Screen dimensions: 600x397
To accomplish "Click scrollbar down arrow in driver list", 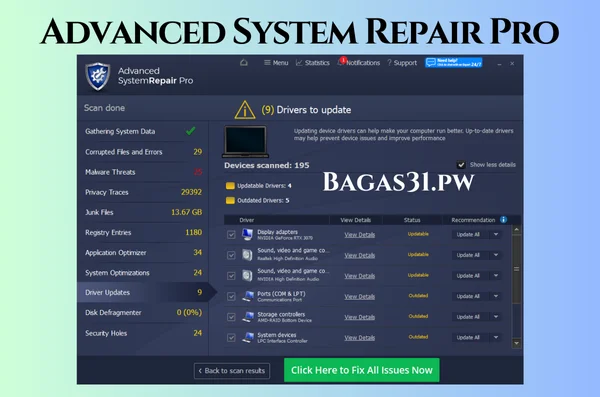I will pyautogui.click(x=517, y=343).
